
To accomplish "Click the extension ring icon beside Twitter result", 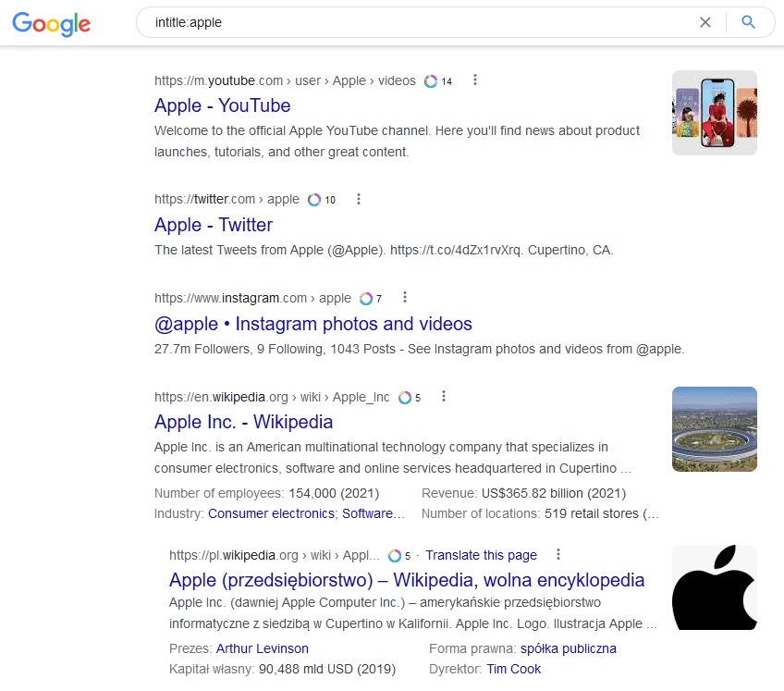I will [314, 200].
